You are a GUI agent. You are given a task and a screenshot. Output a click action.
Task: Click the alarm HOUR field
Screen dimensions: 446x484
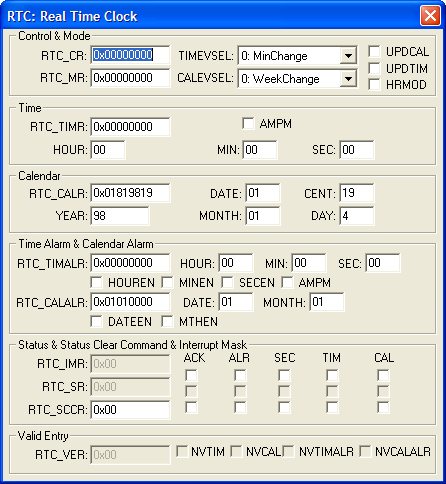point(236,263)
